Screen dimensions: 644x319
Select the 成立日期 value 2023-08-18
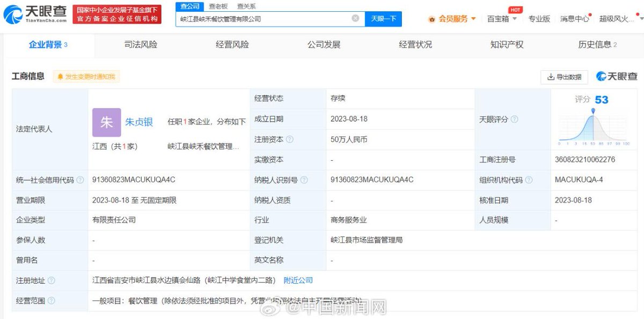(x=349, y=119)
